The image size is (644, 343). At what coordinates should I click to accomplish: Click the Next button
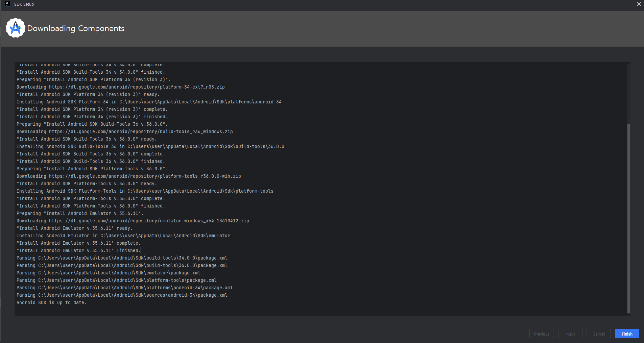coord(570,334)
